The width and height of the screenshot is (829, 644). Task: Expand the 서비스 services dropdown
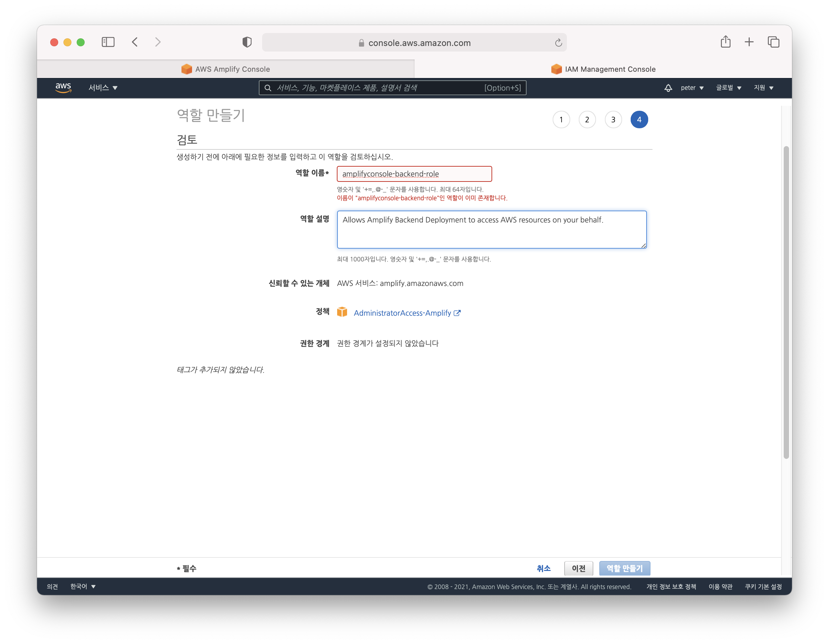point(103,88)
